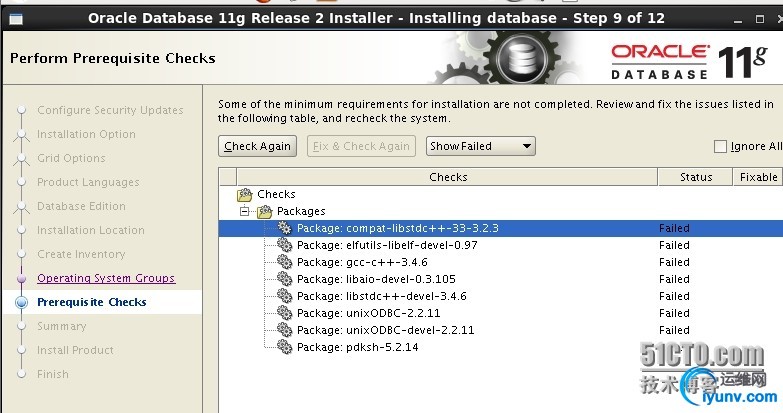783x413 pixels.
Task: Click the Checks column header
Action: pos(447,177)
